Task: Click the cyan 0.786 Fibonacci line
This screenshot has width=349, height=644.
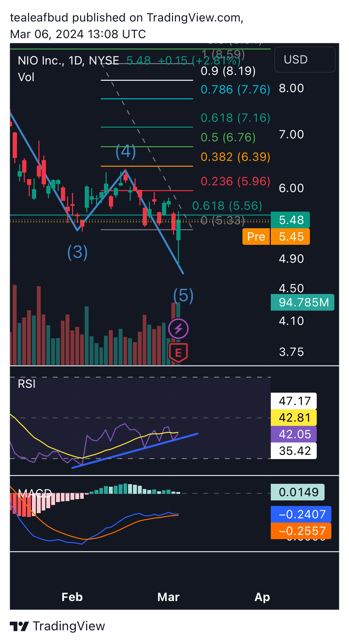Action: (147, 98)
